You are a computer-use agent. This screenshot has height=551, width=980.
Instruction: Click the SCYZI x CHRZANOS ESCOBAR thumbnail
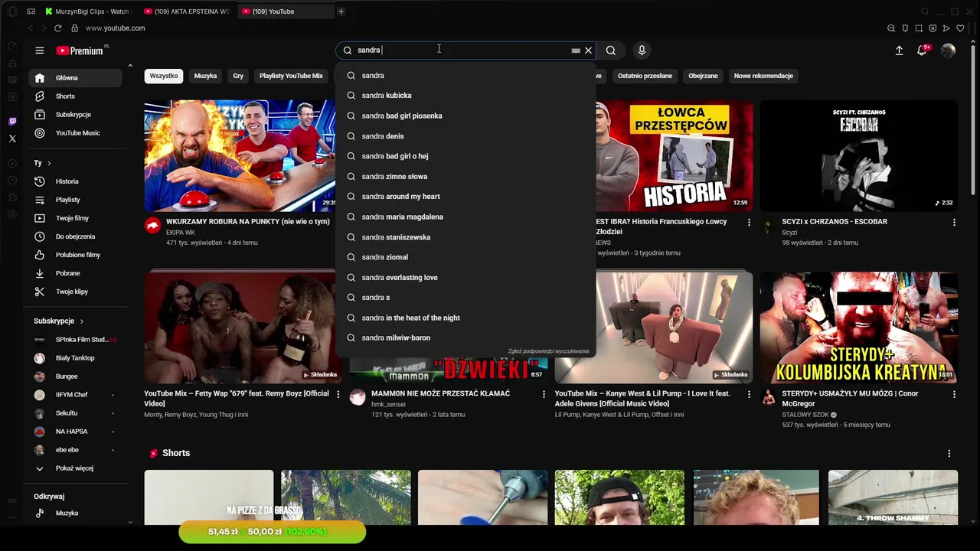pos(858,156)
